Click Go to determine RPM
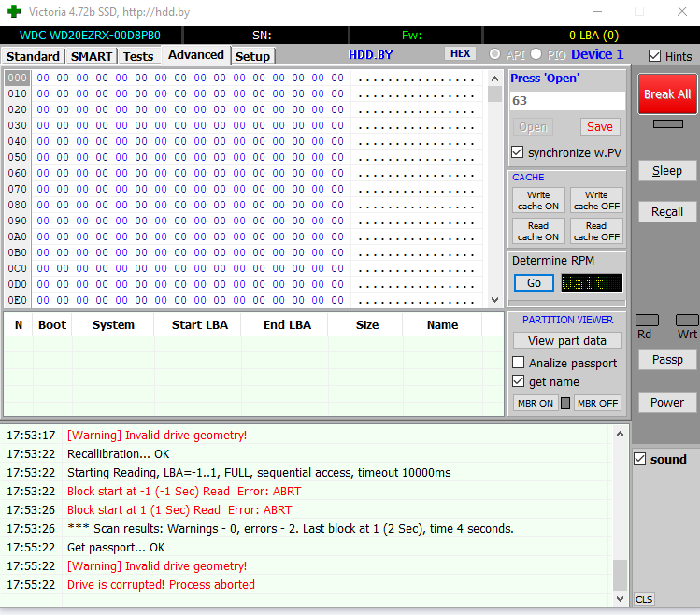 click(x=534, y=282)
